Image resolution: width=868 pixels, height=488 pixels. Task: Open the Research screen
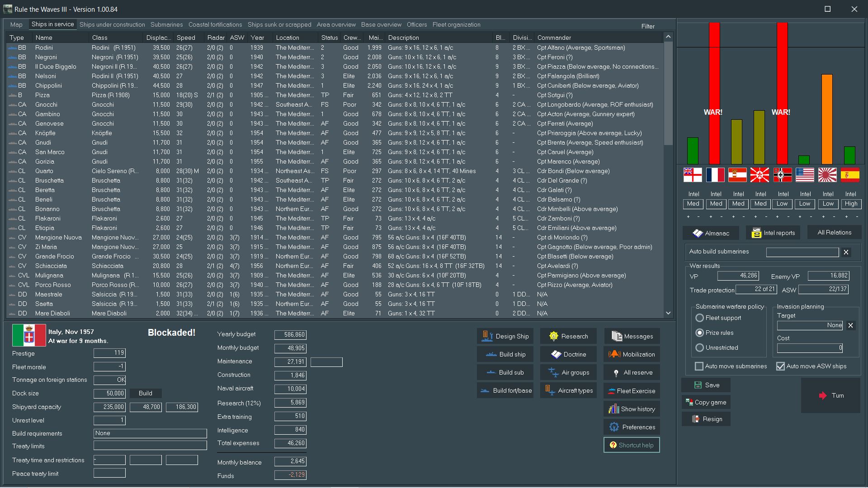tap(568, 336)
